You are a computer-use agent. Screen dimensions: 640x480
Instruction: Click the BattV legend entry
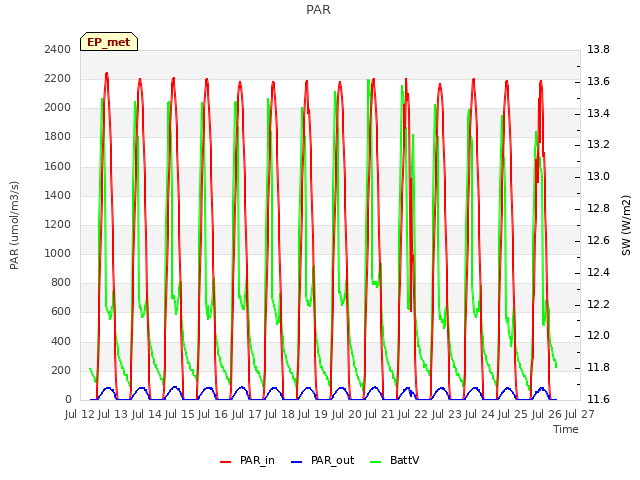(x=394, y=460)
